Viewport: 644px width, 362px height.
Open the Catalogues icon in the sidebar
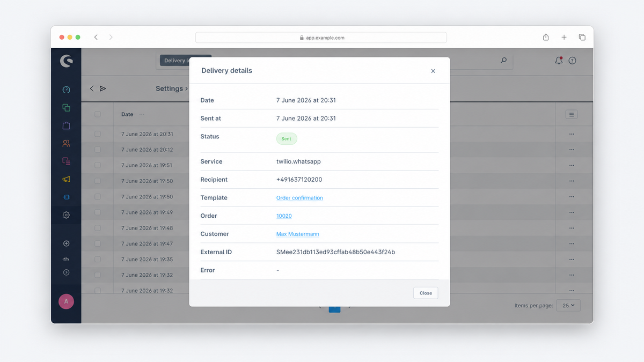66,107
